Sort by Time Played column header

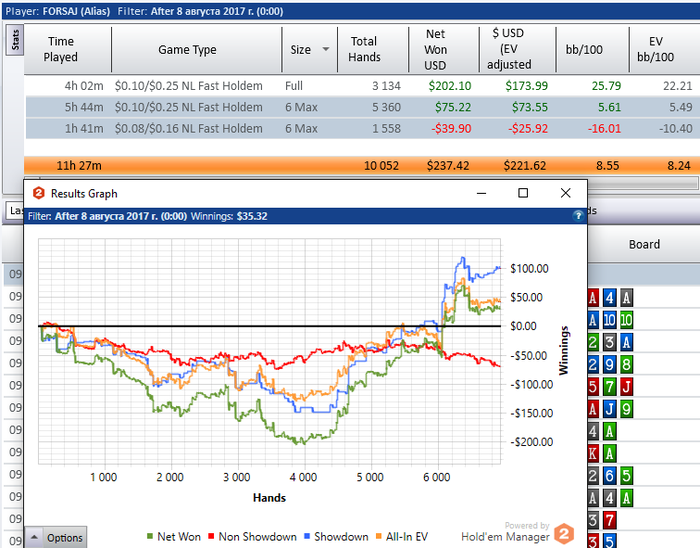tap(61, 49)
